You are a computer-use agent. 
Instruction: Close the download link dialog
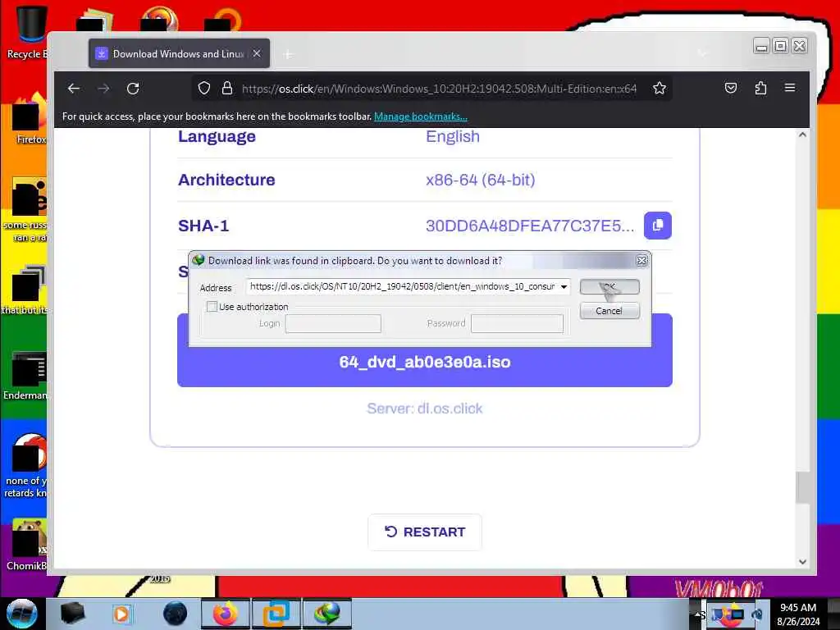coord(641,261)
